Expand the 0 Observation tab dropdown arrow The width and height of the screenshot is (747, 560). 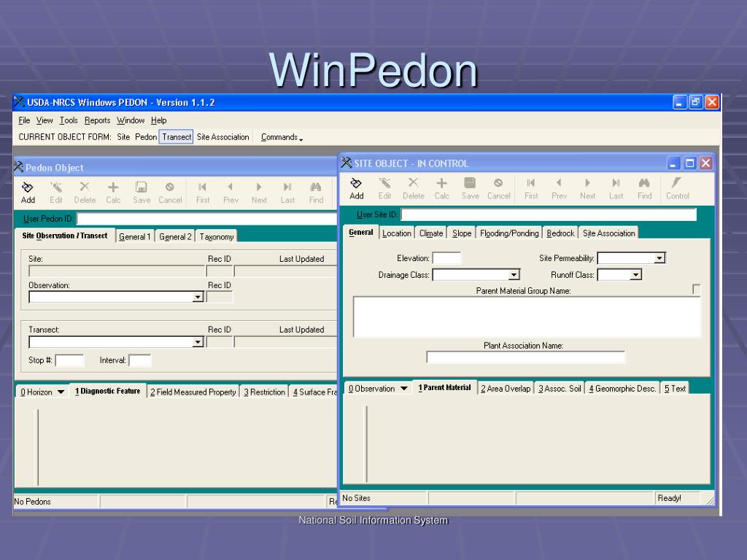click(403, 389)
